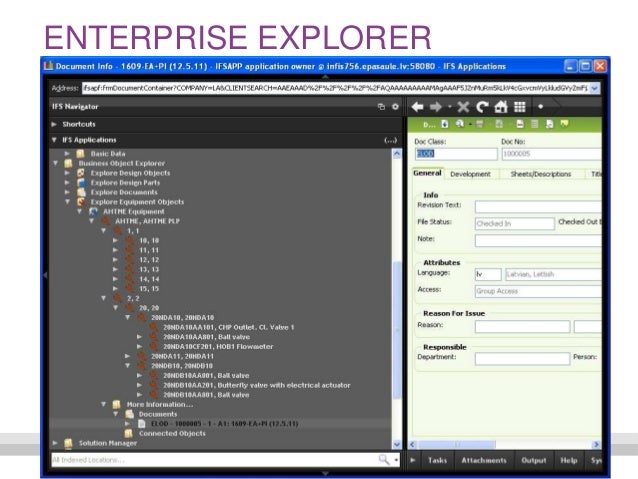Select the Documents folder under More Information
The image size is (638, 479).
[x=158, y=414]
